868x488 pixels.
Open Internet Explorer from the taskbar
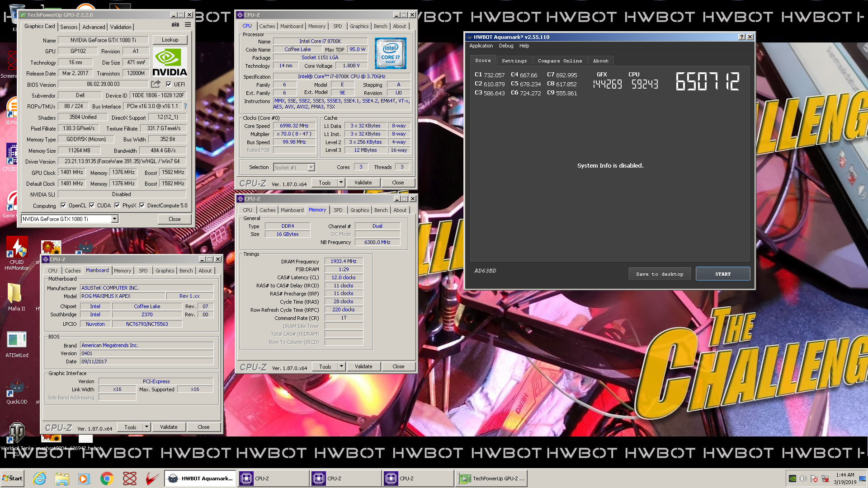click(40, 479)
